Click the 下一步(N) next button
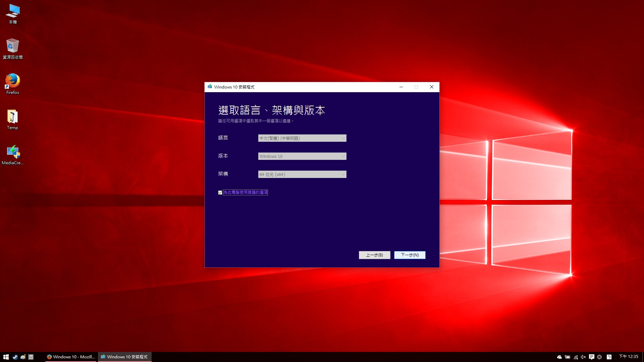Image resolution: width=644 pixels, height=362 pixels. coord(410,255)
